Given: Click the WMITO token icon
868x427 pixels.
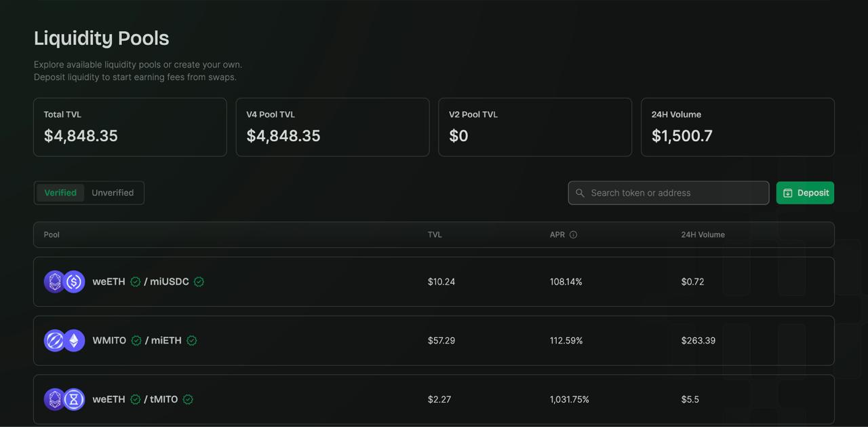Looking at the screenshot, I should (x=54, y=341).
